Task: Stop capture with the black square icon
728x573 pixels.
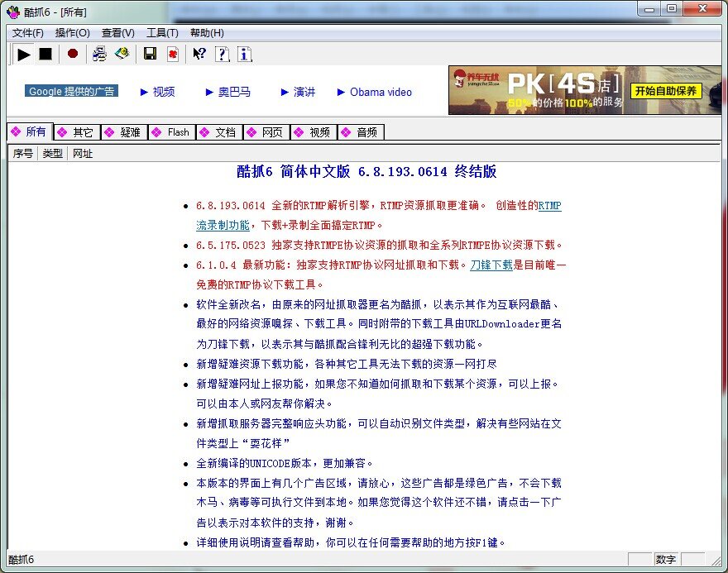Action: point(45,55)
